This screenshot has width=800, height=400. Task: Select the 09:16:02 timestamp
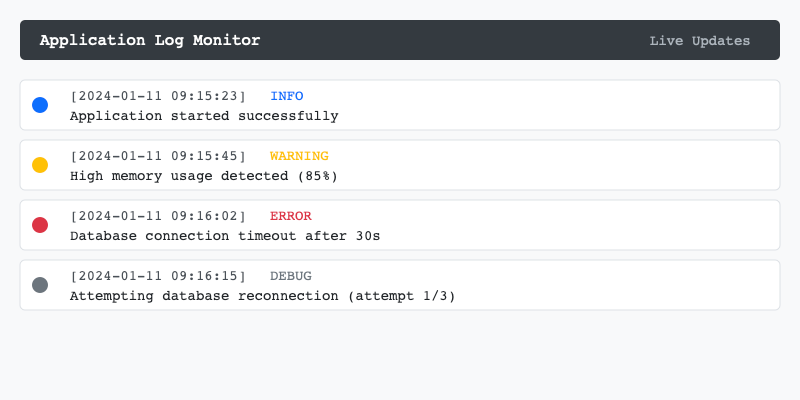point(158,216)
